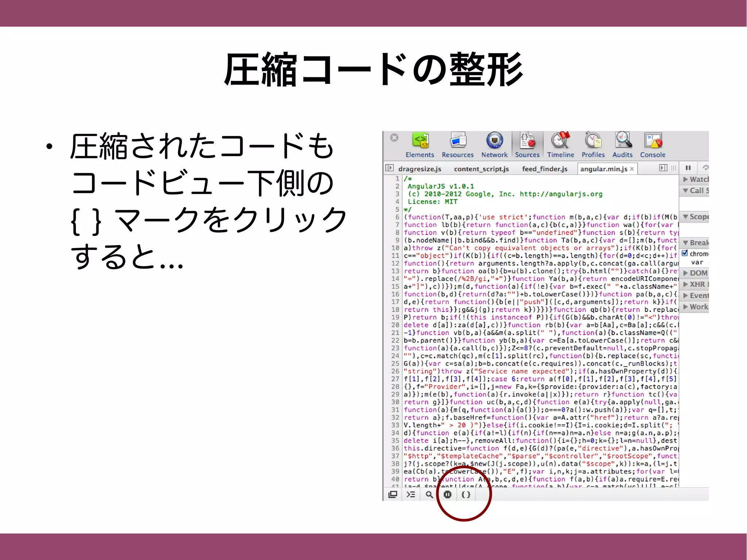Click the 'License: MIT' comment line
This screenshot has width=747, height=560.
coord(432,202)
